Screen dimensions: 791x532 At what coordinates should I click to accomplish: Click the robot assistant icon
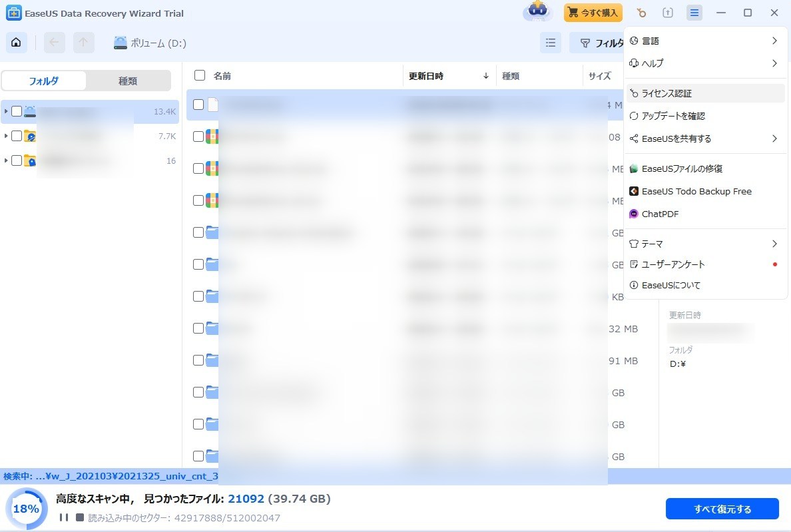pos(538,12)
